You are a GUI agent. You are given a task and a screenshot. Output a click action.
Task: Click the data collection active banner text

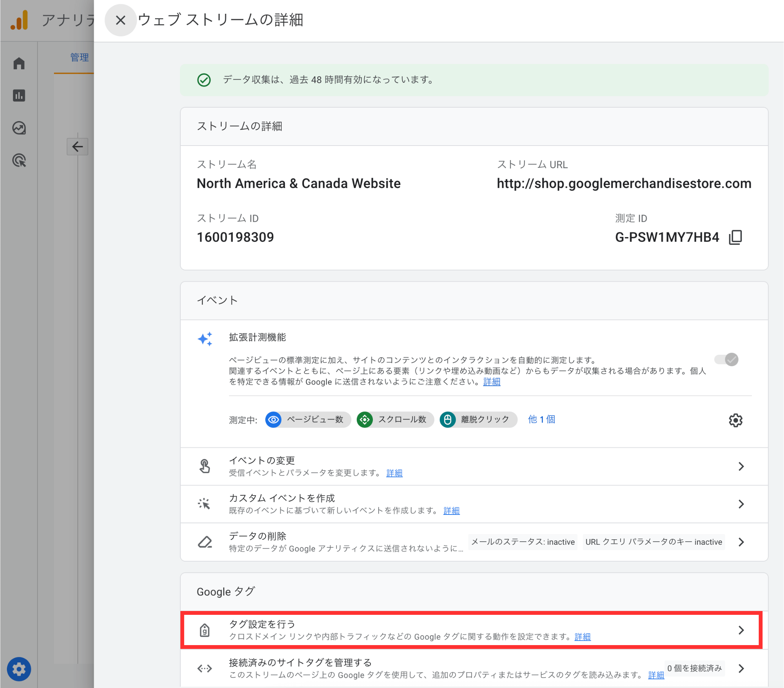329,80
